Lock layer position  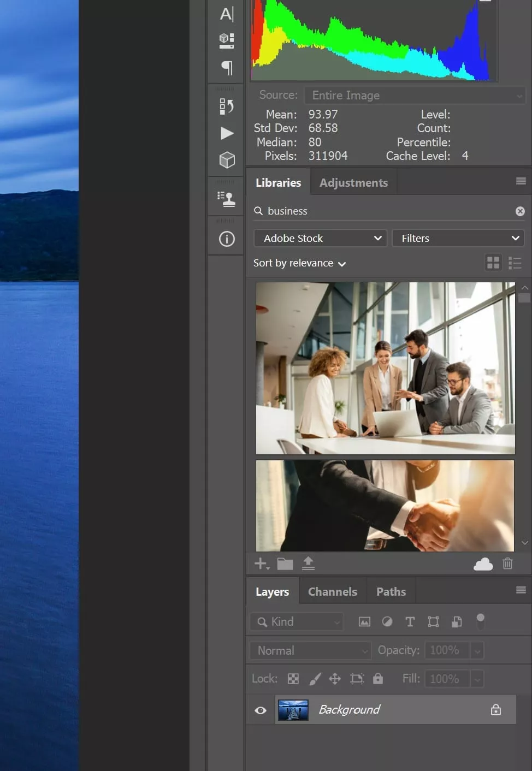click(x=335, y=679)
